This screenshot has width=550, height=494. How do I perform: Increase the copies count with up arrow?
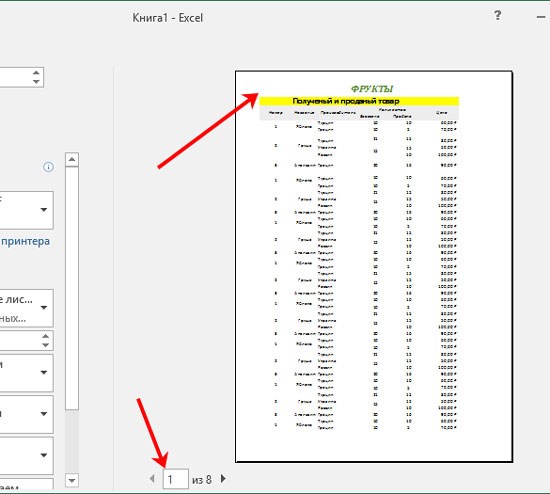36,73
